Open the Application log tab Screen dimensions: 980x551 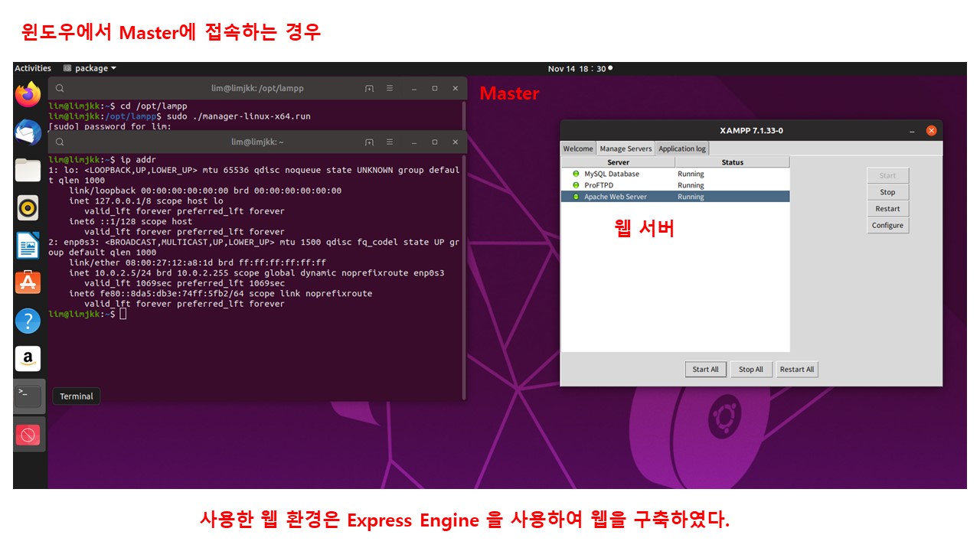[x=682, y=148]
